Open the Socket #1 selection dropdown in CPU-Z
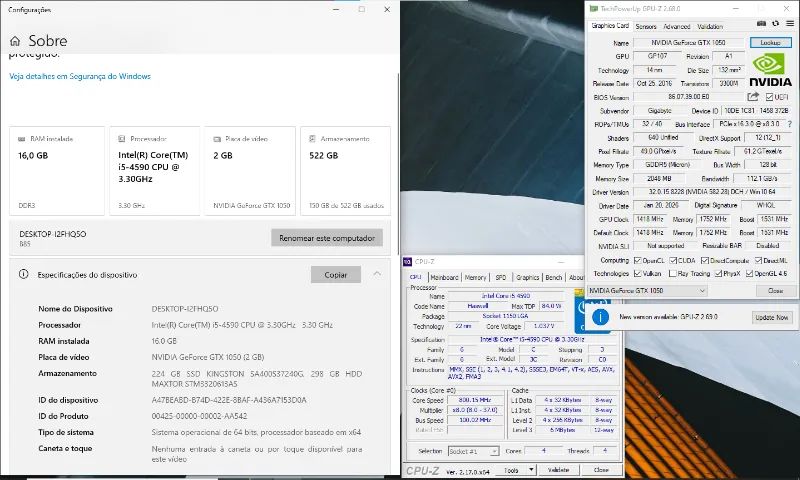Image resolution: width=800 pixels, height=480 pixels. [473, 451]
